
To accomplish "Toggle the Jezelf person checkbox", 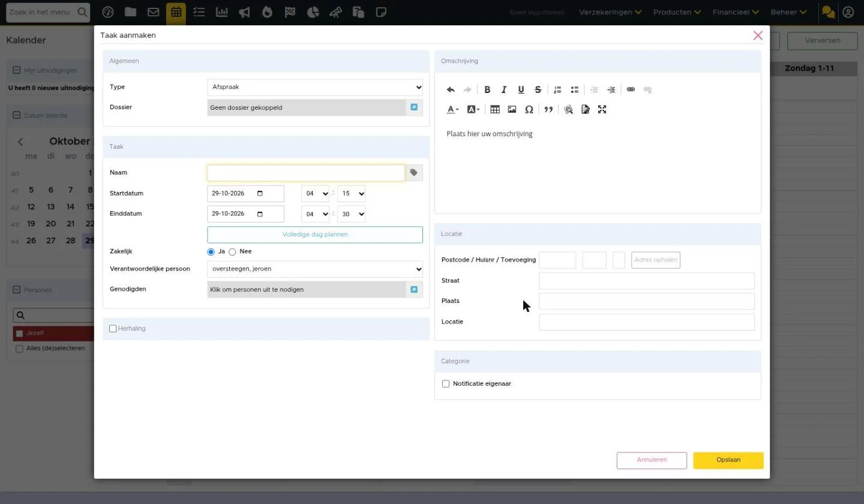I will click(19, 334).
